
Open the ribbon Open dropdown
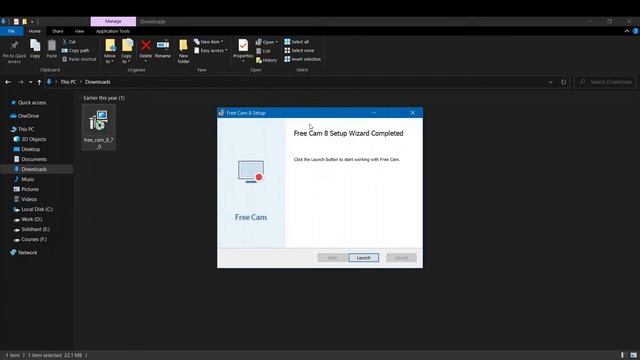(267, 42)
